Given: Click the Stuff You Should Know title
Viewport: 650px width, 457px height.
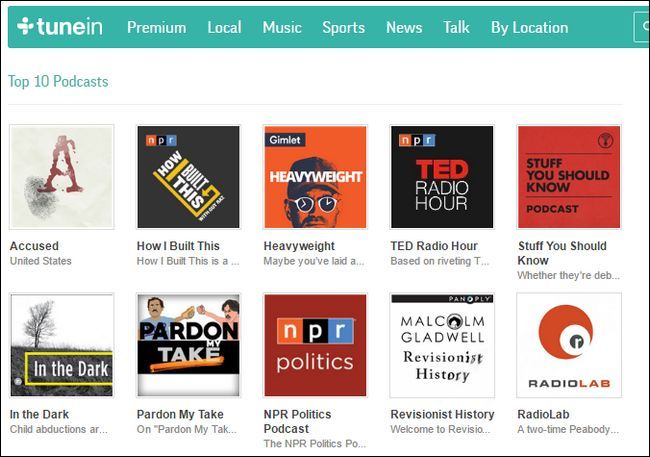Looking at the screenshot, I should pos(562,253).
